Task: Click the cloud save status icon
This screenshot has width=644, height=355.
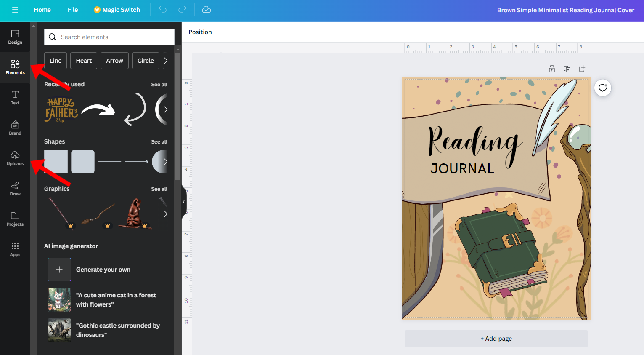Action: click(207, 10)
